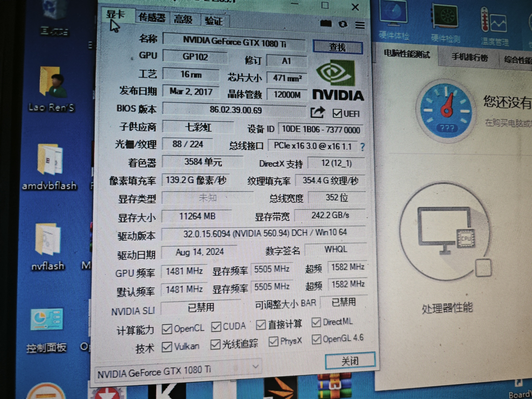Select the 电脑性能测试 tab
The width and height of the screenshot is (532, 399).
pos(407,54)
